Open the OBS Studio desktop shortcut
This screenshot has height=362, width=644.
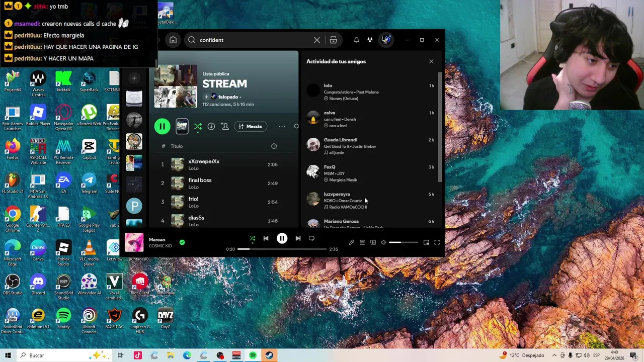13,285
